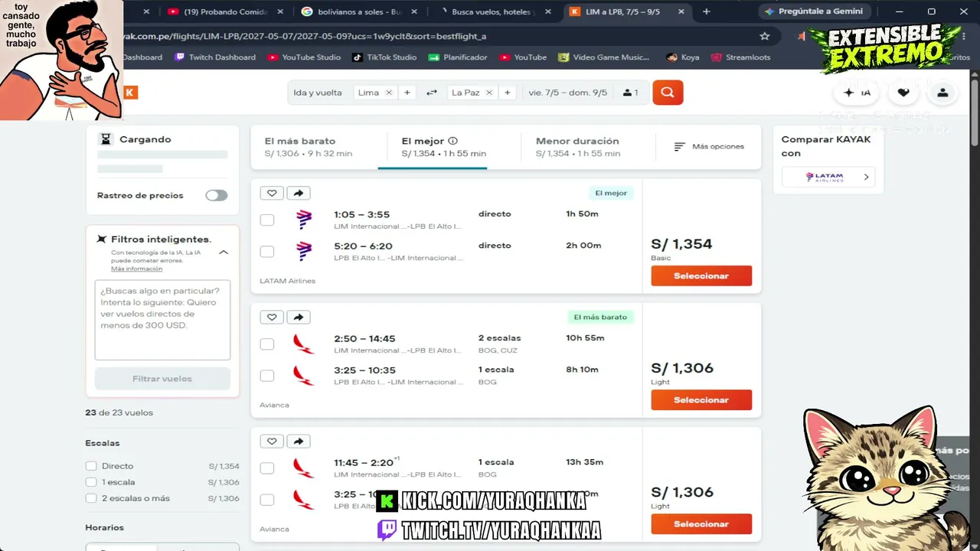This screenshot has height=551, width=980.
Task: Bookmark this page with the star icon
Action: click(764, 36)
